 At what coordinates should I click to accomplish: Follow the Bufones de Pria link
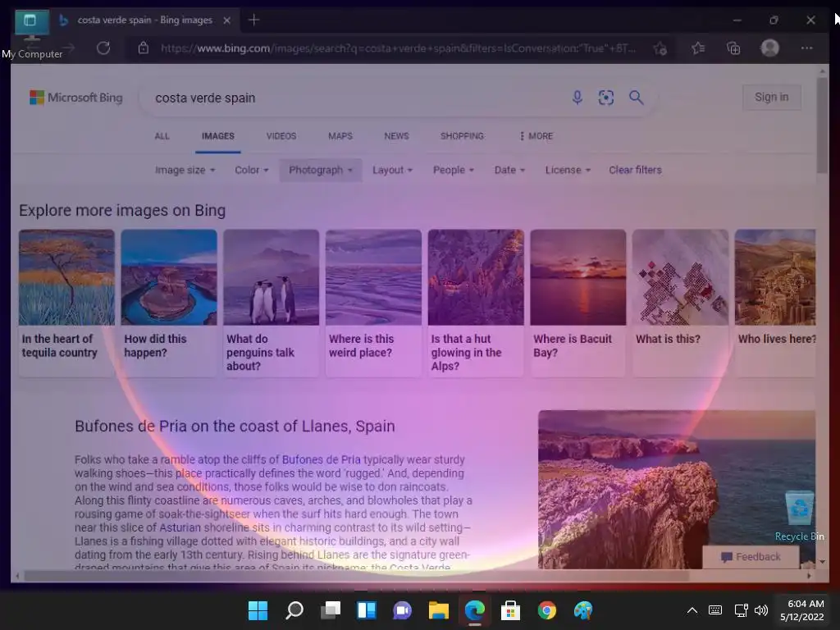point(321,459)
